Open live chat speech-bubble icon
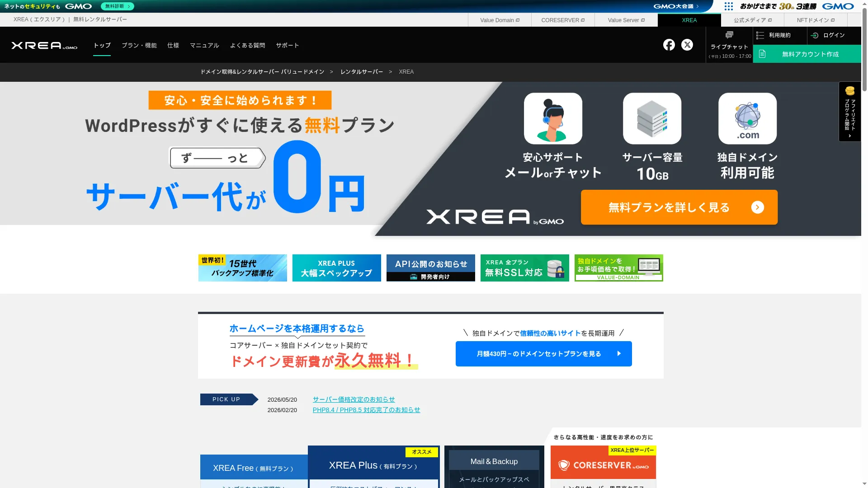 (x=729, y=35)
